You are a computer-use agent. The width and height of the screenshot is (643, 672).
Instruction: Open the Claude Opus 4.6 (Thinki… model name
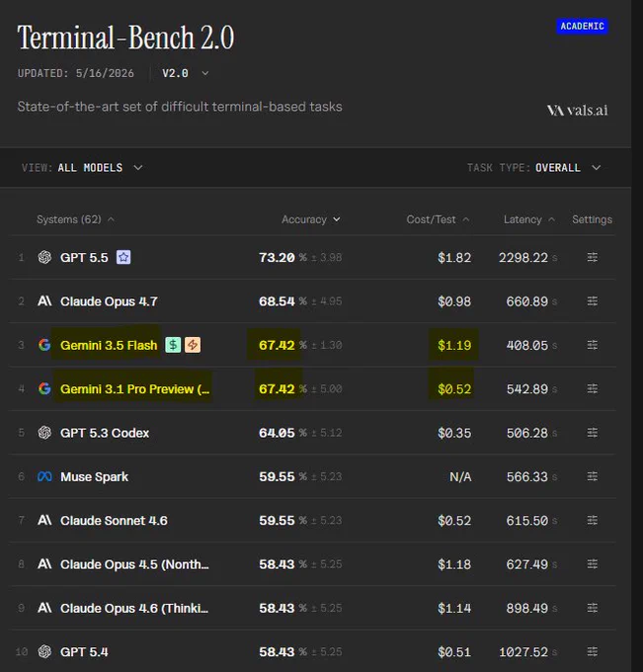tap(134, 608)
